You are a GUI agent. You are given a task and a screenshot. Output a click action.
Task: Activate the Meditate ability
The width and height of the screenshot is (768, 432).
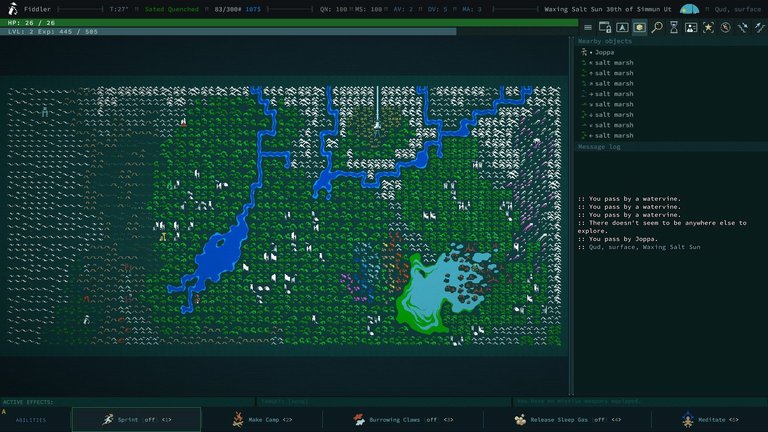pyautogui.click(x=710, y=420)
